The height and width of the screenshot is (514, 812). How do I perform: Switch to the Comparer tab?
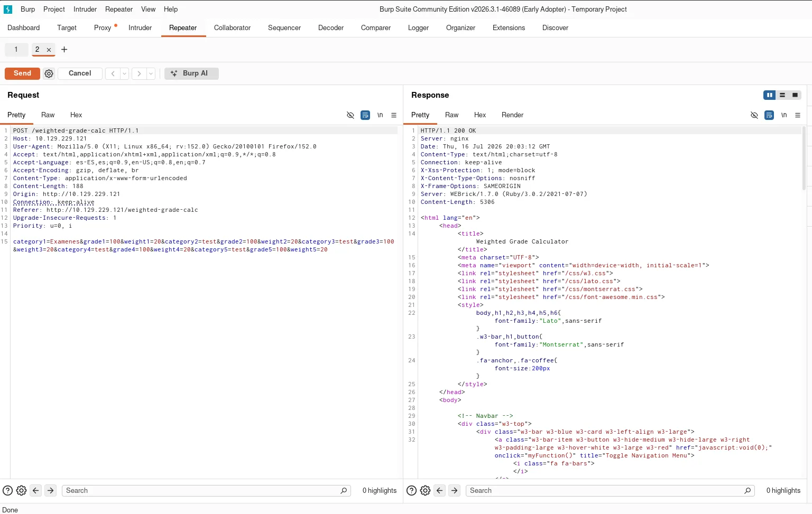376,28
